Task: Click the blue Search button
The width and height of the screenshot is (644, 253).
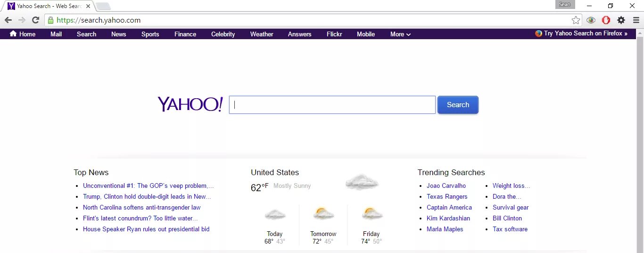Action: point(458,105)
